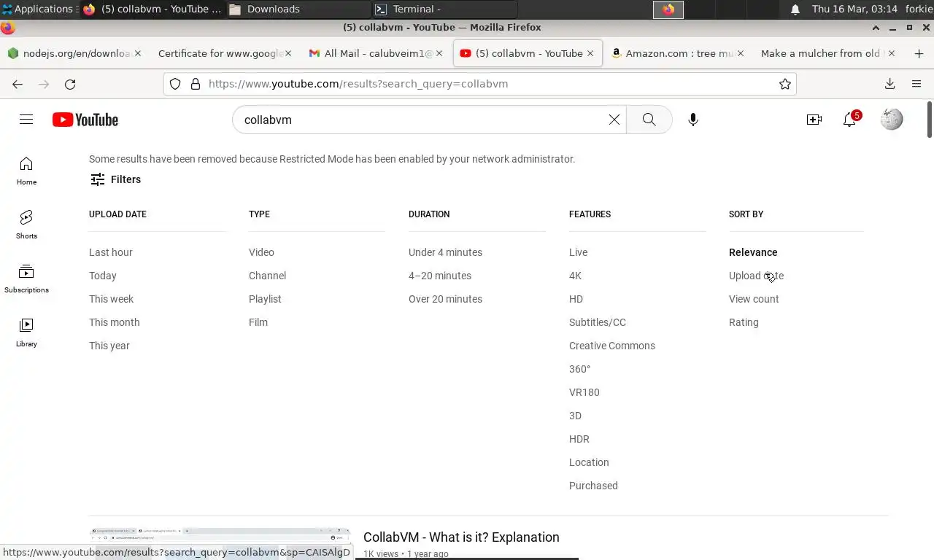Image resolution: width=934 pixels, height=560 pixels.
Task: Close the nodejs.org tab
Action: [x=137, y=53]
